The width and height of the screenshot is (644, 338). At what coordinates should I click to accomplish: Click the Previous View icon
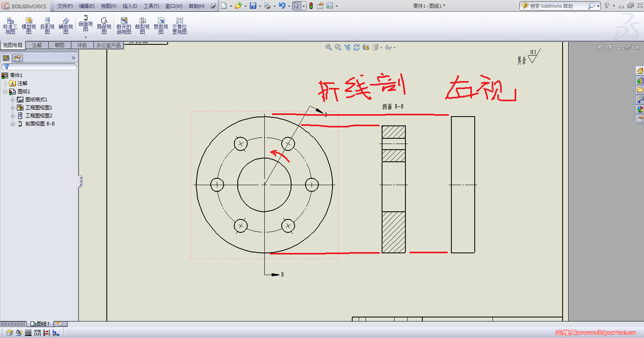click(x=347, y=47)
